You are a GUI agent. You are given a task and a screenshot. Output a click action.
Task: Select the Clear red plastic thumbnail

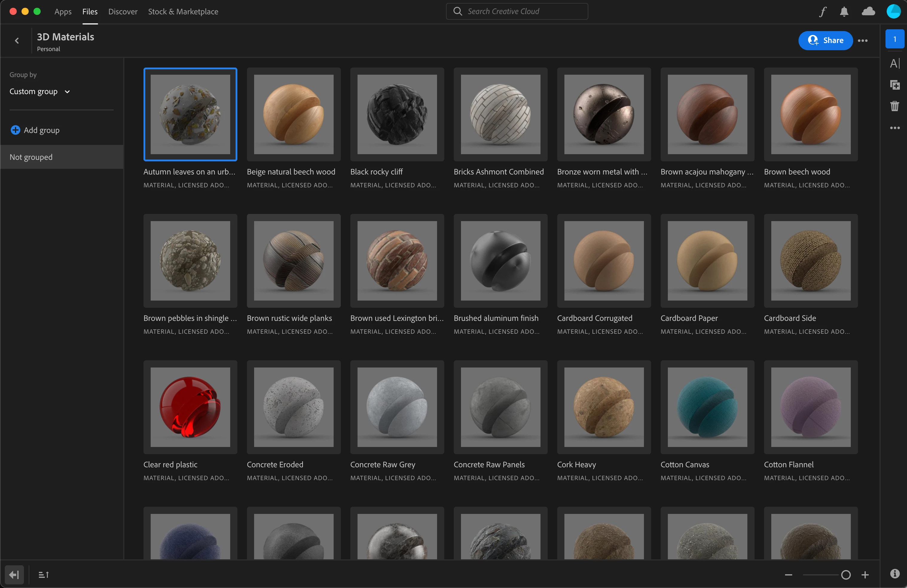[190, 407]
